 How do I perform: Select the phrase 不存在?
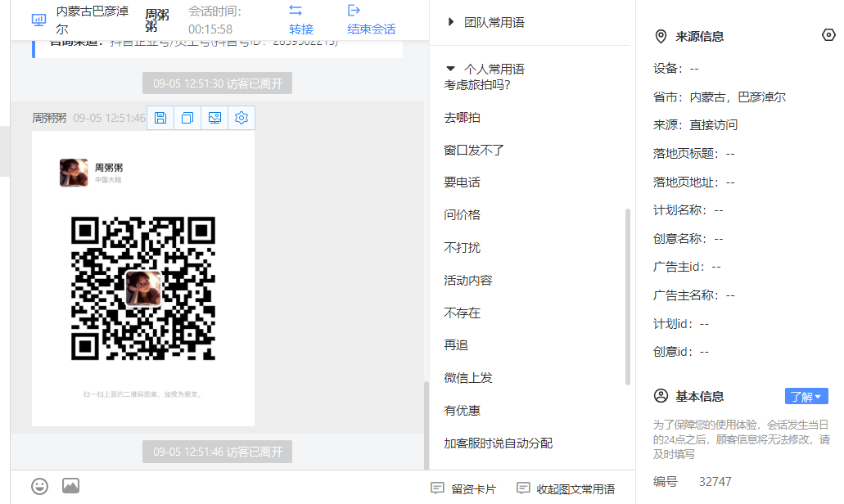(462, 313)
